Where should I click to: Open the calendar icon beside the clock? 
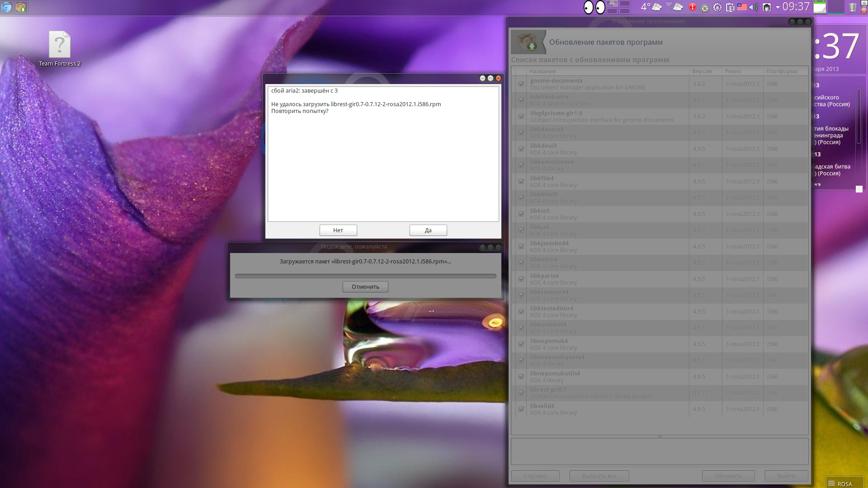820,7
